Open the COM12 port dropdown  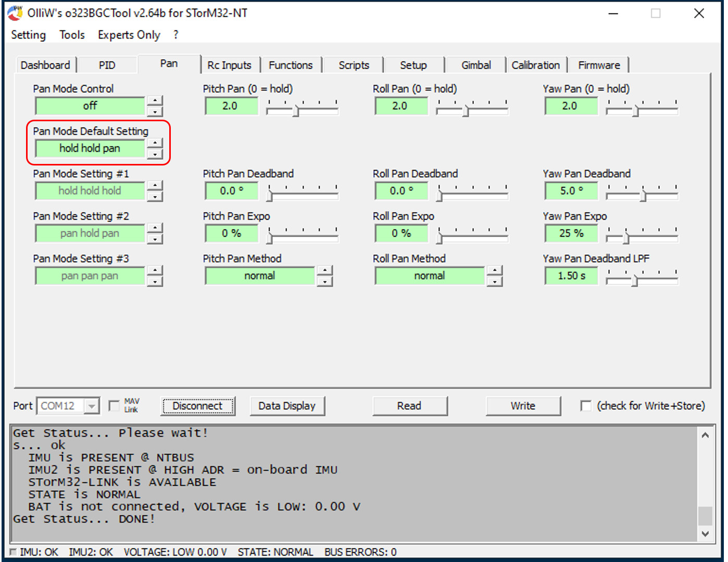tap(92, 406)
